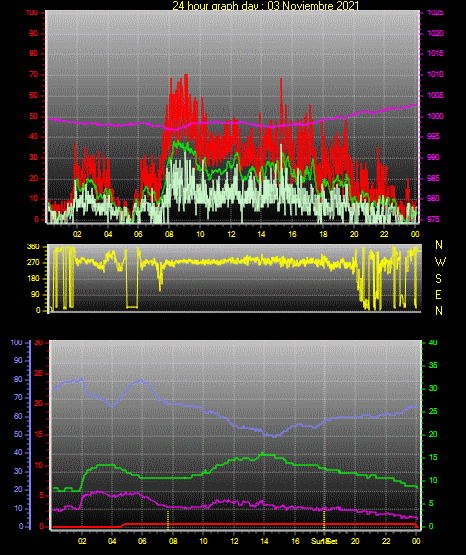Click magenta pressure label 975

point(433,219)
